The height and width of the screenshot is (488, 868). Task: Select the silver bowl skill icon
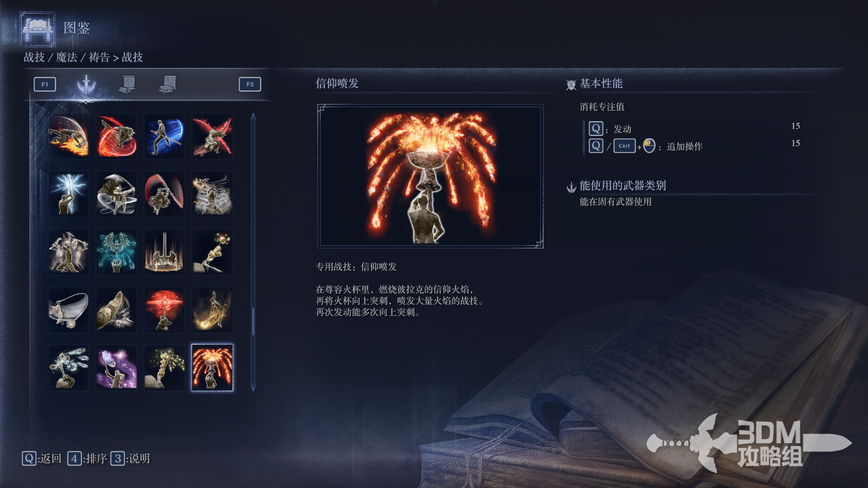click(69, 310)
